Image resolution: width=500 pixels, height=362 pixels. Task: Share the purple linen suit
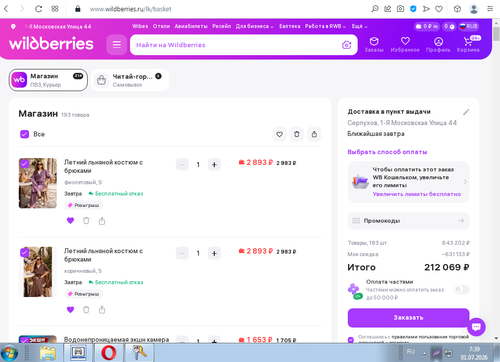coord(102,221)
